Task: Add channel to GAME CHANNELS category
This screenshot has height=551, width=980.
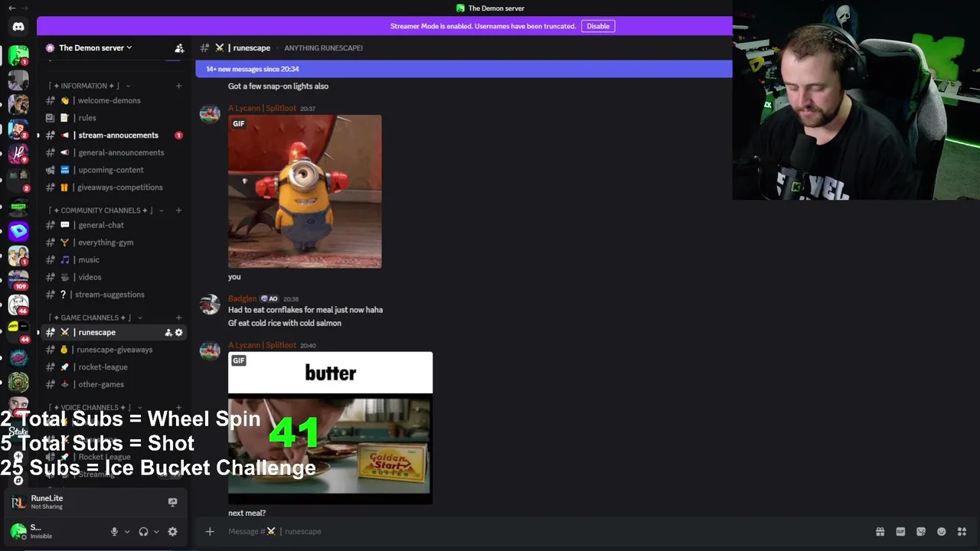Action: (x=178, y=318)
